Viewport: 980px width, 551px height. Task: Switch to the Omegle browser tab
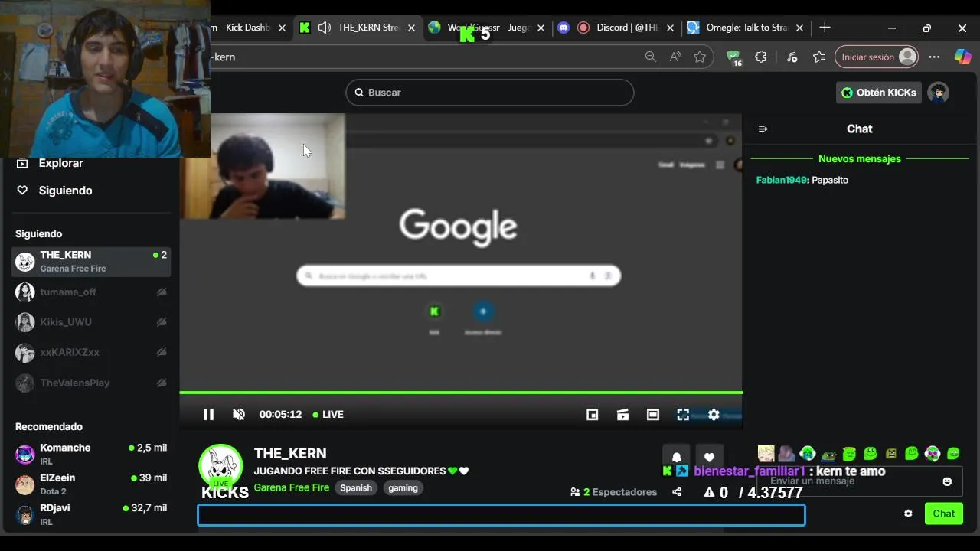746,28
